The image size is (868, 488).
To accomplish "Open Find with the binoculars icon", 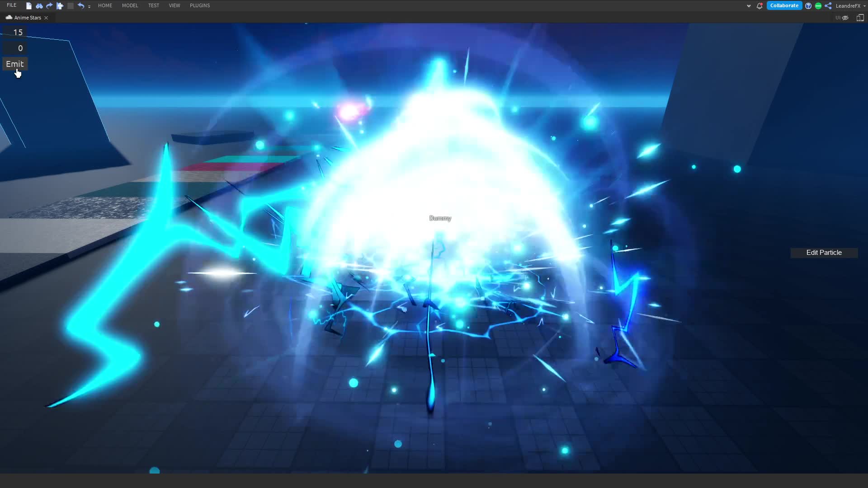I will 39,6.
